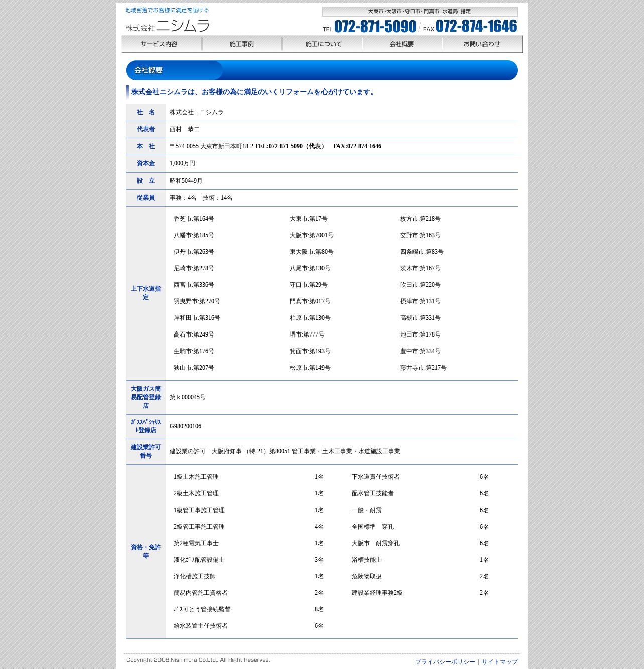Select 四条畷市:第83号 entry
Image resolution: width=644 pixels, height=669 pixels.
pyautogui.click(x=422, y=252)
